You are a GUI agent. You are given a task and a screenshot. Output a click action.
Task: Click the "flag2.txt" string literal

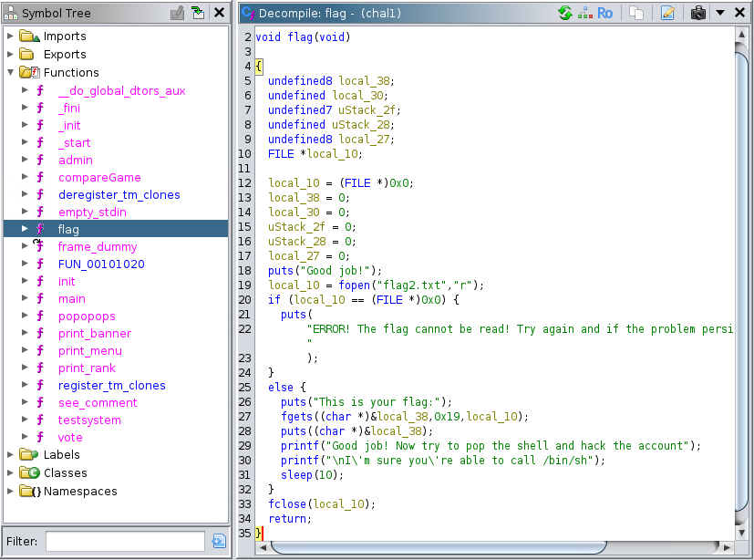(x=411, y=285)
